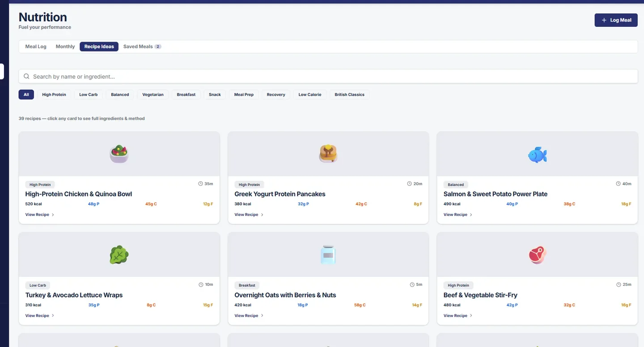The height and width of the screenshot is (347, 644).
Task: Apply the Vegetarian filter chip
Action: (153, 94)
